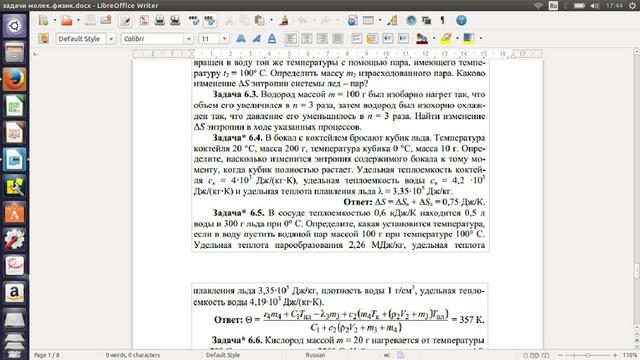Toggle AutoSpellcheck button
This screenshot has width=640, height=360.
pyautogui.click(x=210, y=20)
